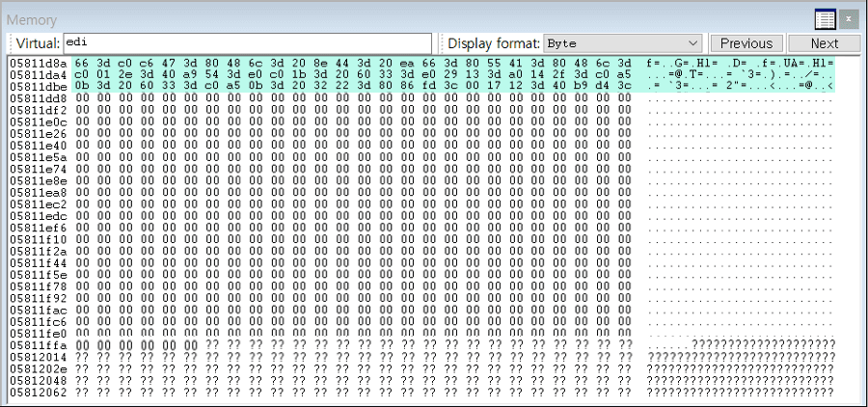Click ASCII text of row 05811dbe
The image size is (868, 407).
coord(741,87)
